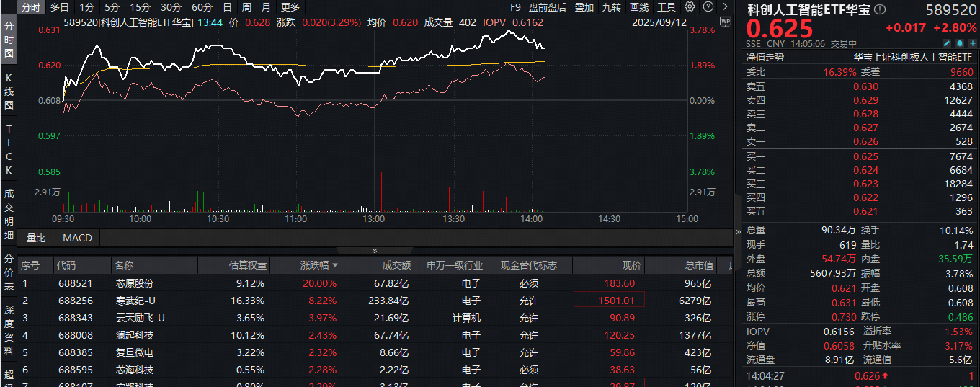The image size is (980, 387).
Task: Click the 净值走势 link
Action: tap(765, 57)
